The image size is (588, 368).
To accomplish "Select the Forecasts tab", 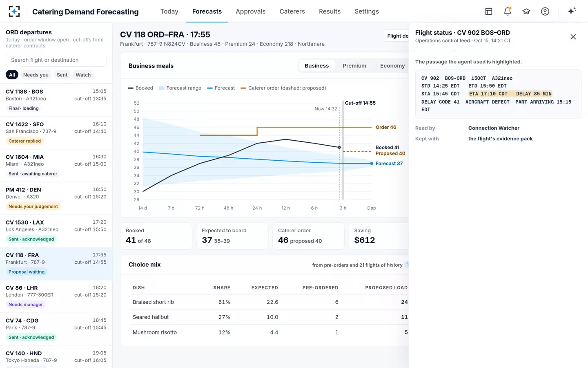I will click(x=207, y=11).
